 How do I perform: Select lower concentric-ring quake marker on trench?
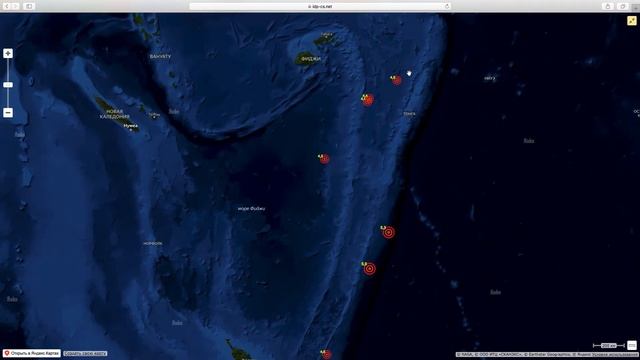pyautogui.click(x=369, y=269)
